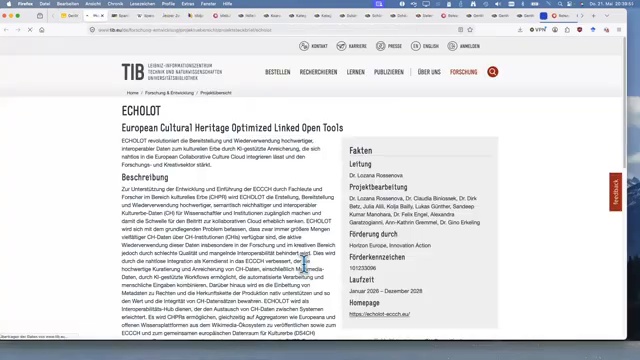Open the TIB site search icon

pyautogui.click(x=493, y=72)
